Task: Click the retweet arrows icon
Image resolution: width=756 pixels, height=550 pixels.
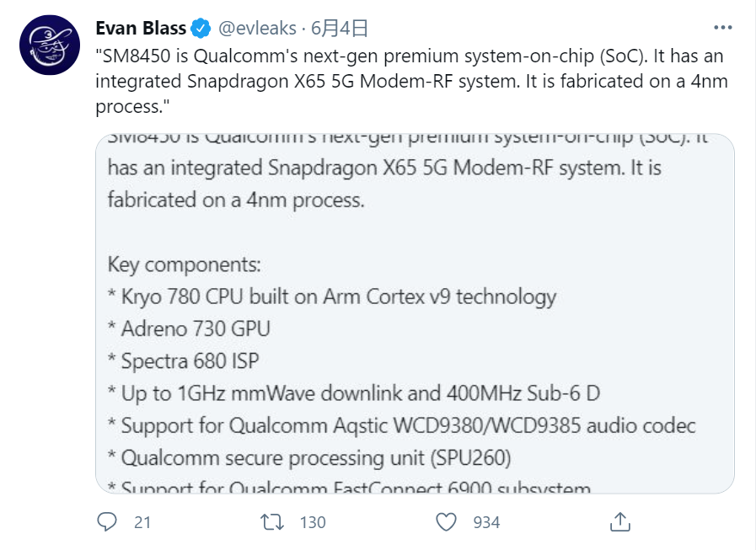Action: pos(272,522)
